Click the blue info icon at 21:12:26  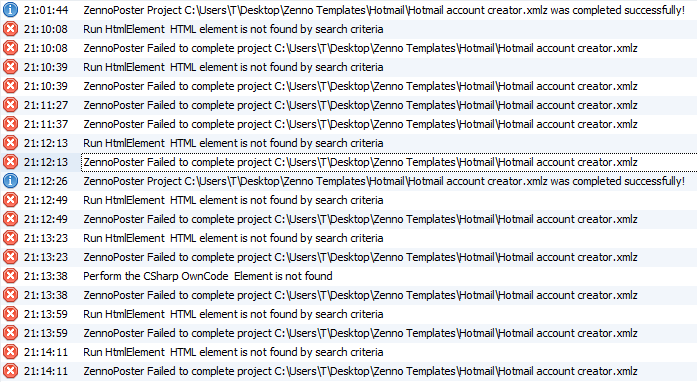tap(10, 181)
